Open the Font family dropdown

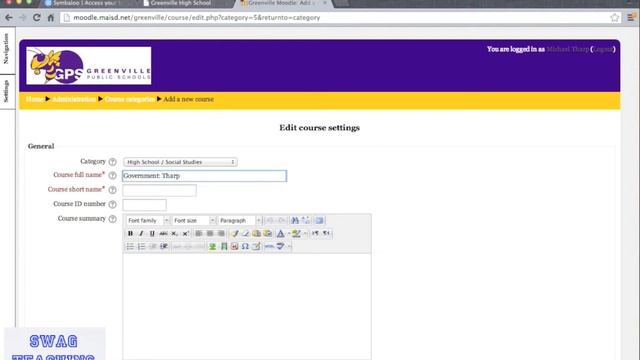click(147, 220)
